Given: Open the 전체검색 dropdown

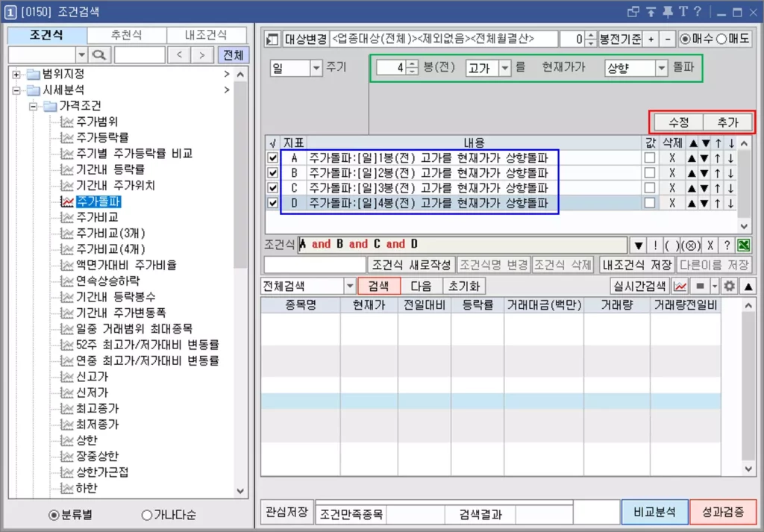Looking at the screenshot, I should (350, 286).
